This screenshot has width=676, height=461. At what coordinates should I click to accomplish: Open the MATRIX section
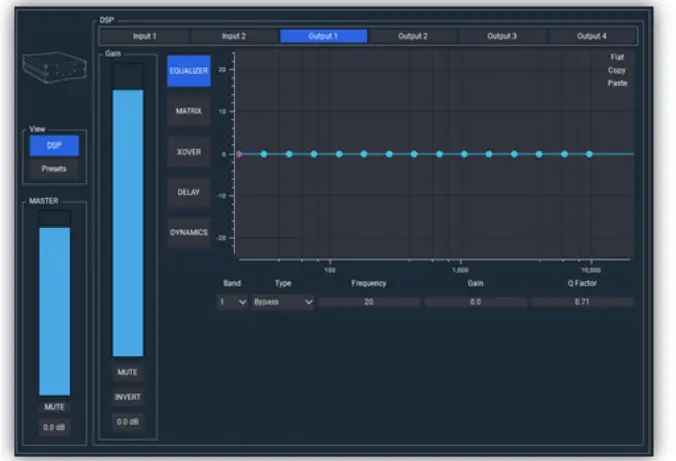[x=189, y=111]
